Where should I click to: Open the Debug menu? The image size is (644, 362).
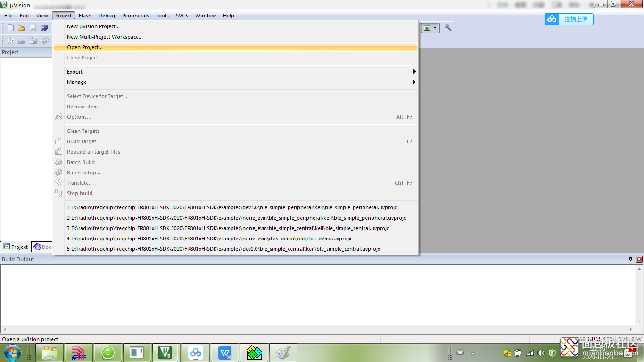pyautogui.click(x=107, y=16)
